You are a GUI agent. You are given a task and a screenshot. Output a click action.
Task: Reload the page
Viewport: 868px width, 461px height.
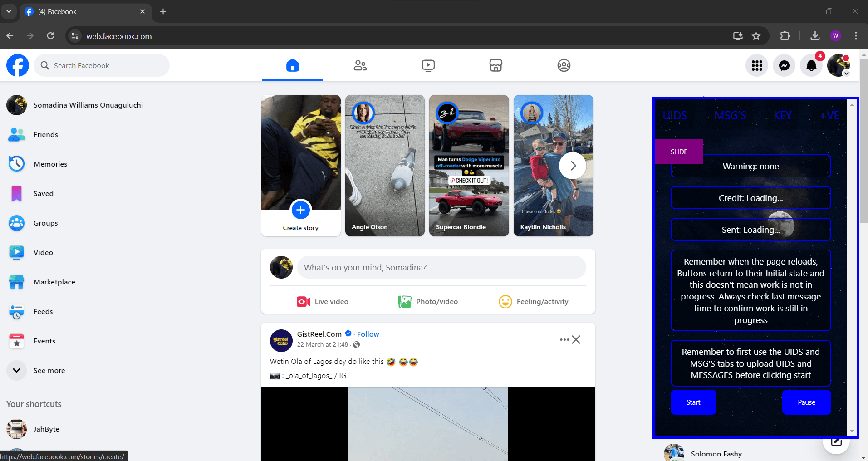pos(51,36)
